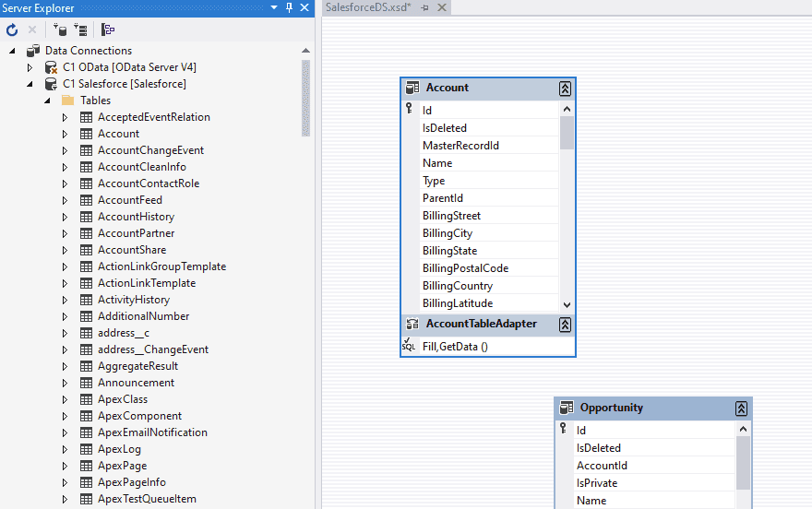This screenshot has height=509, width=812.
Task: Click the AccountPartner table icon
Action: [86, 233]
